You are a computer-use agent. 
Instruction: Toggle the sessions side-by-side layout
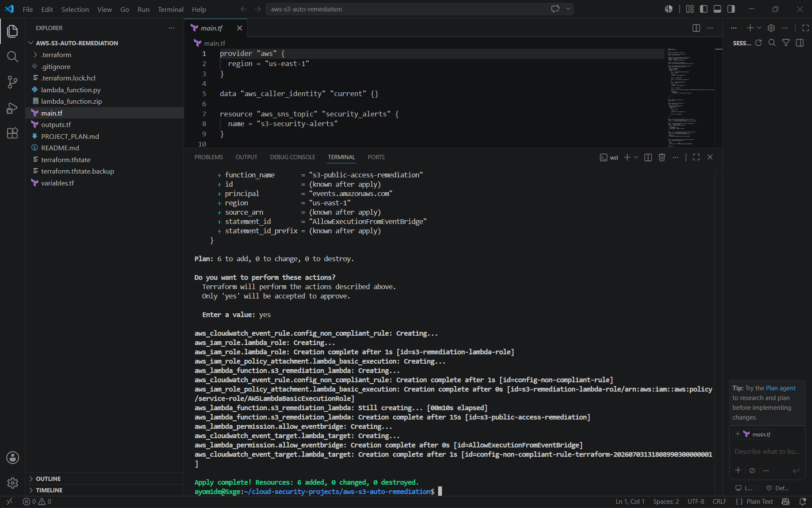[800, 43]
